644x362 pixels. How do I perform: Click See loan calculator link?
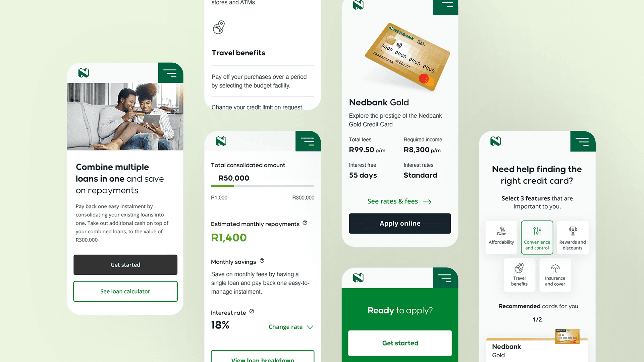(125, 291)
